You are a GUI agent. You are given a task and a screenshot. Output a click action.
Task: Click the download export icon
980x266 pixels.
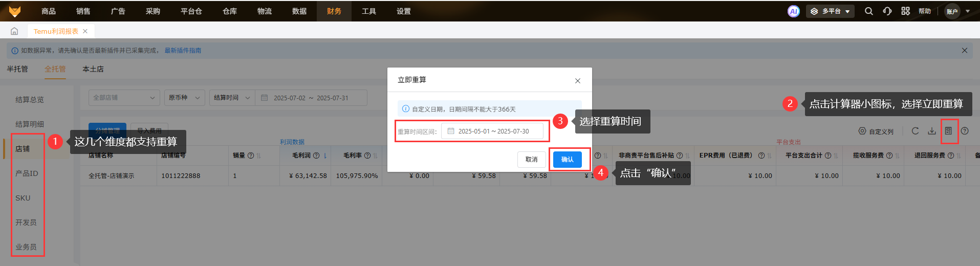click(x=932, y=131)
